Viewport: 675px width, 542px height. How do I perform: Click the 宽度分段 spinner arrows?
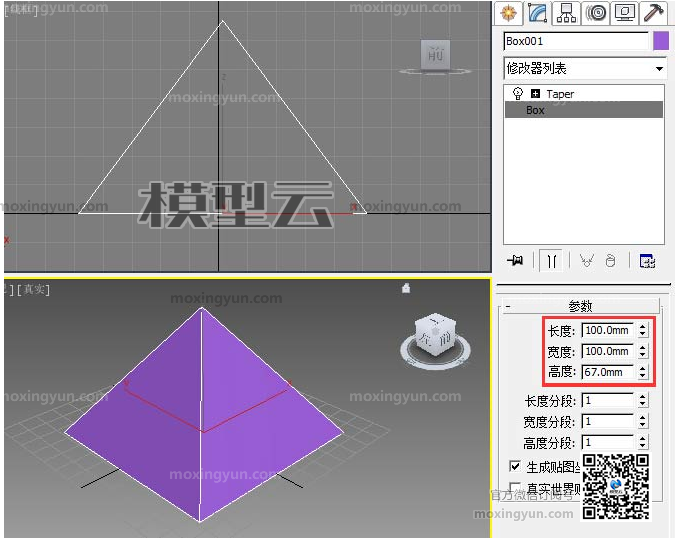click(643, 421)
